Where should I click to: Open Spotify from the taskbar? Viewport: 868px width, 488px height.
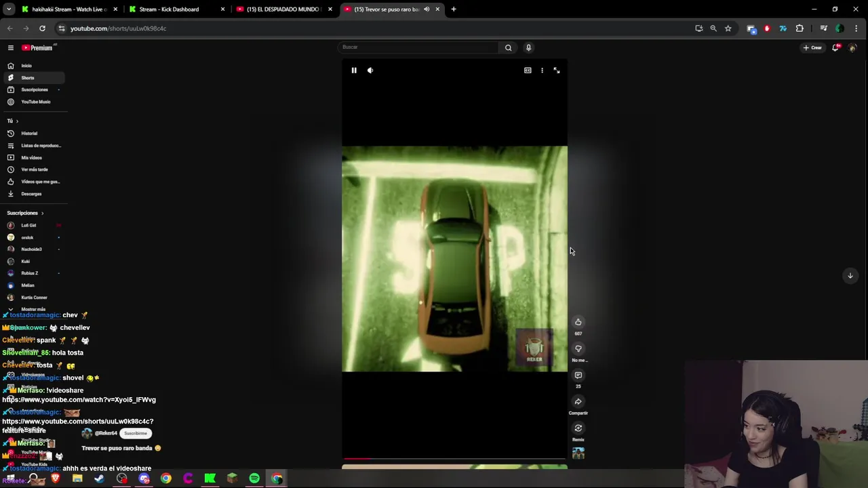coord(254,479)
